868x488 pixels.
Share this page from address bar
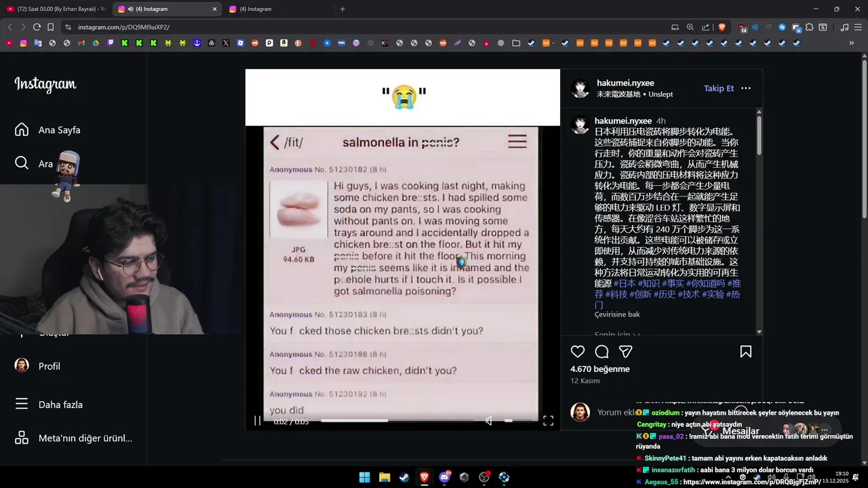click(x=706, y=27)
